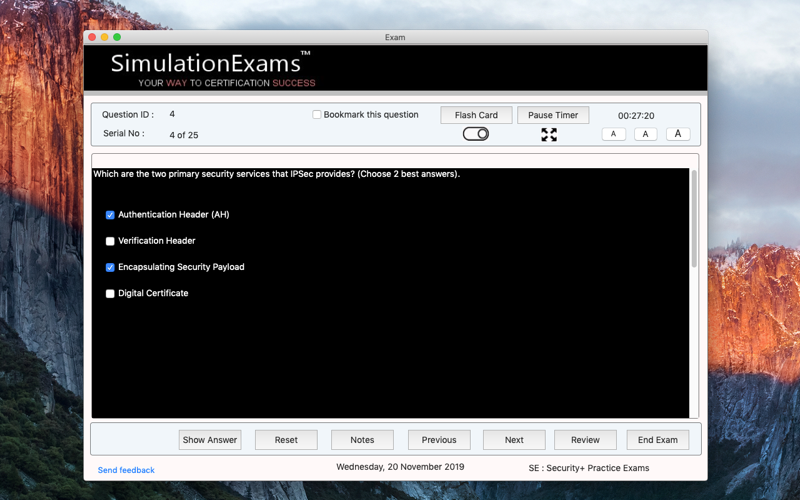Check the Verification Header option
Viewport: 800px width, 500px height.
(110, 241)
